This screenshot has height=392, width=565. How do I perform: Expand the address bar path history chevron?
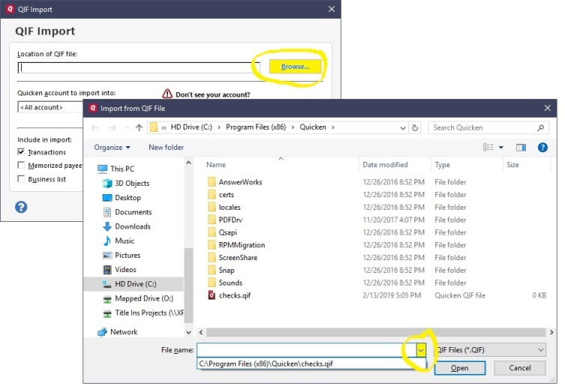[x=403, y=128]
